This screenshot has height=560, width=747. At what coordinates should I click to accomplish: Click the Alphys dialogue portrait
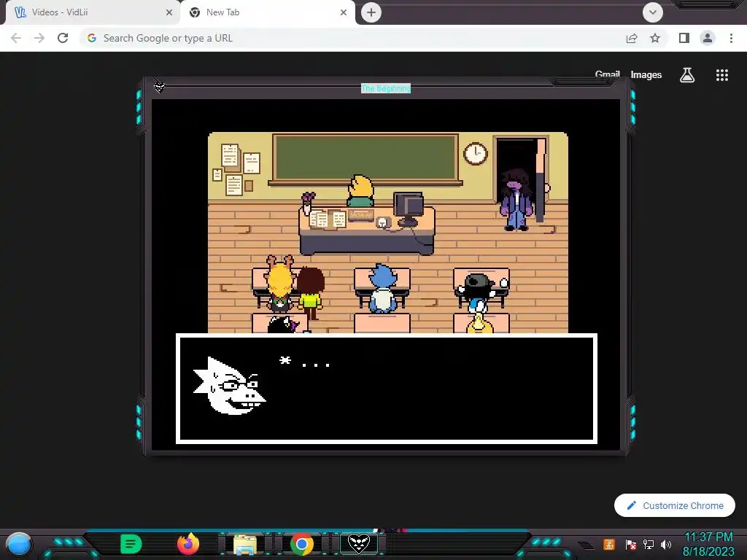pyautogui.click(x=229, y=386)
